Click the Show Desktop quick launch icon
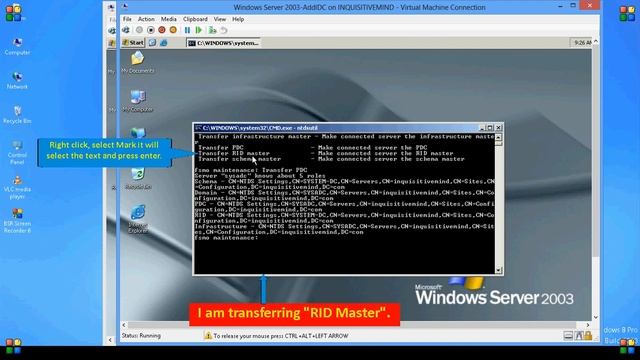The image size is (640, 360). pyautogui.click(x=152, y=42)
